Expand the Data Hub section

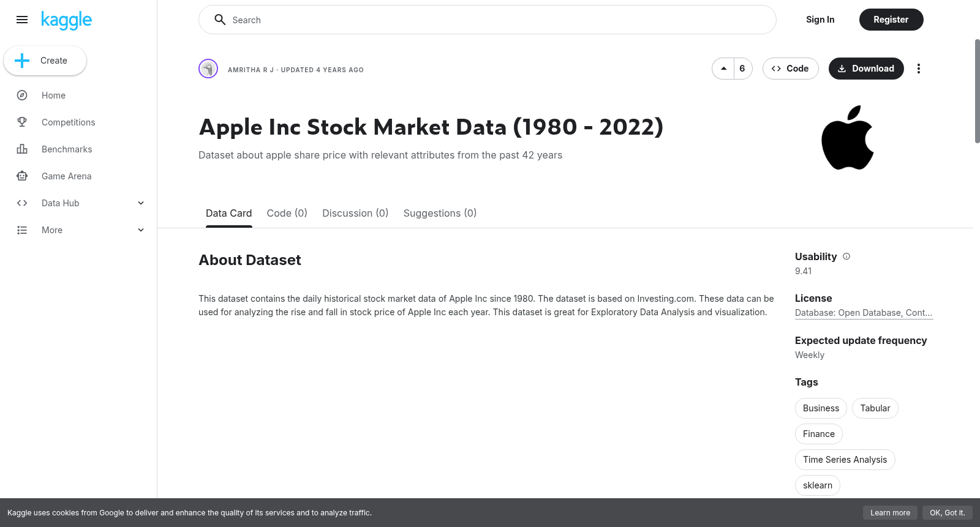point(78,203)
